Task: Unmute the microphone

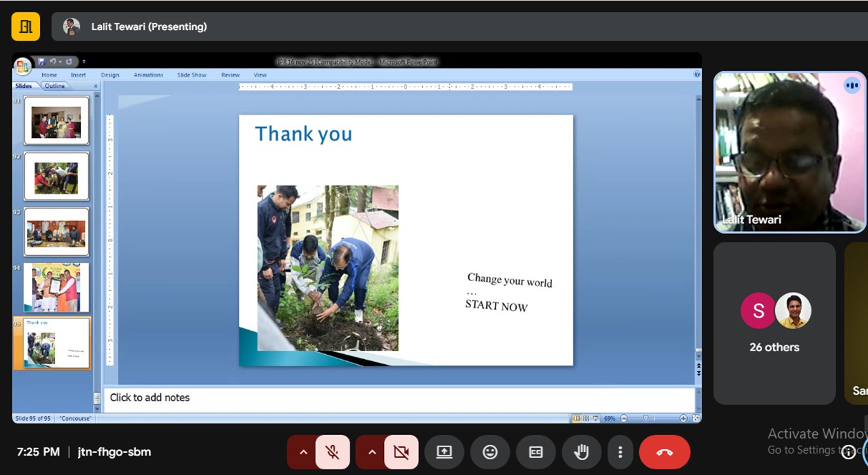Action: tap(332, 452)
